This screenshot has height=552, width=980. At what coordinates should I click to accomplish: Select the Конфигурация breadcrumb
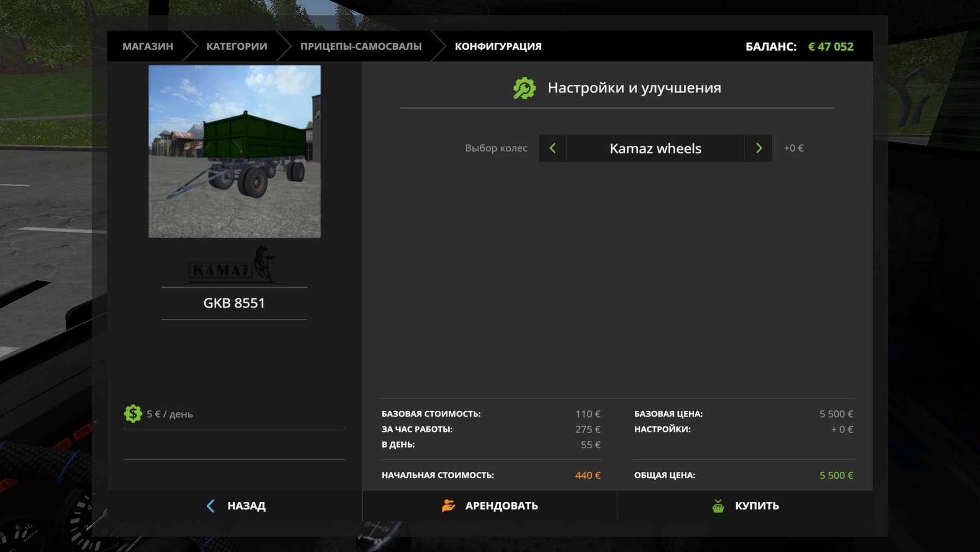coord(498,46)
